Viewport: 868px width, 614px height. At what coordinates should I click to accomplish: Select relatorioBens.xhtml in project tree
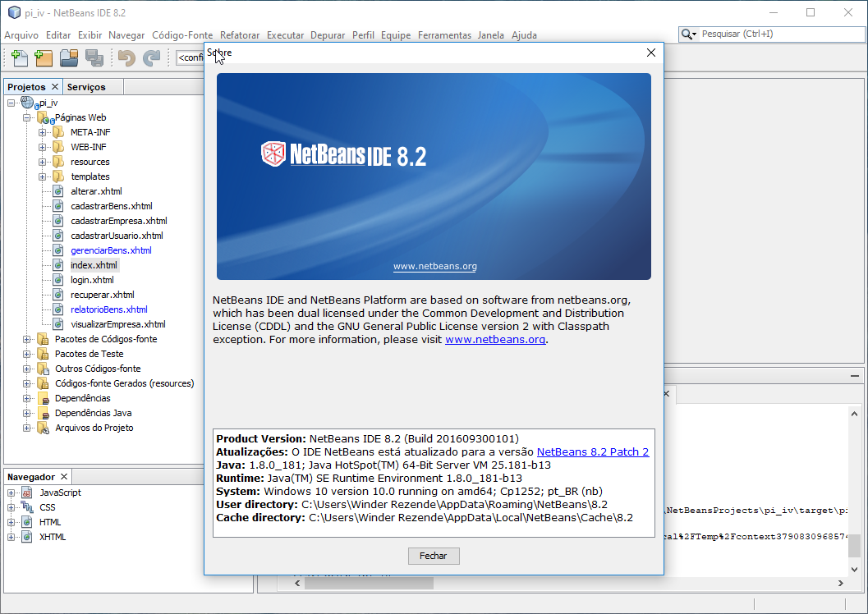pos(109,309)
